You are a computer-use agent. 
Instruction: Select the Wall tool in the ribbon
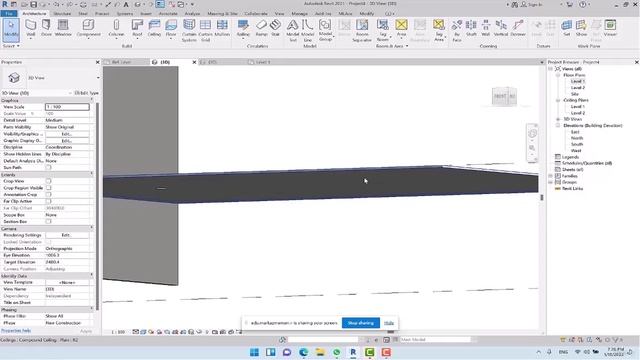pyautogui.click(x=31, y=28)
